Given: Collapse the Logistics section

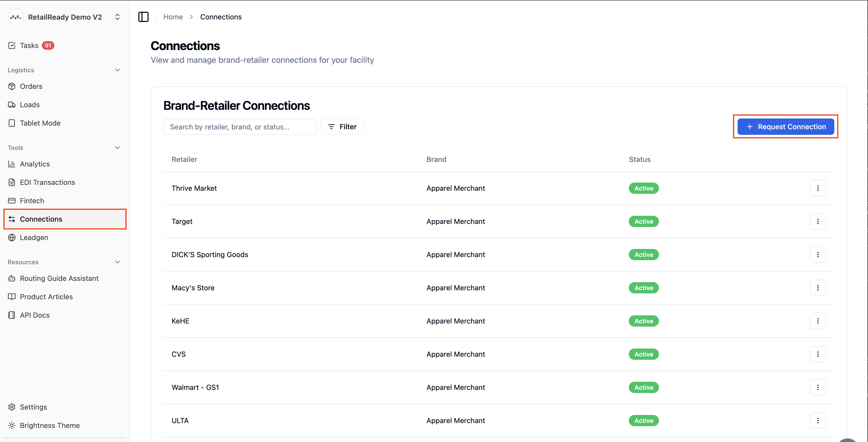Looking at the screenshot, I should (117, 70).
